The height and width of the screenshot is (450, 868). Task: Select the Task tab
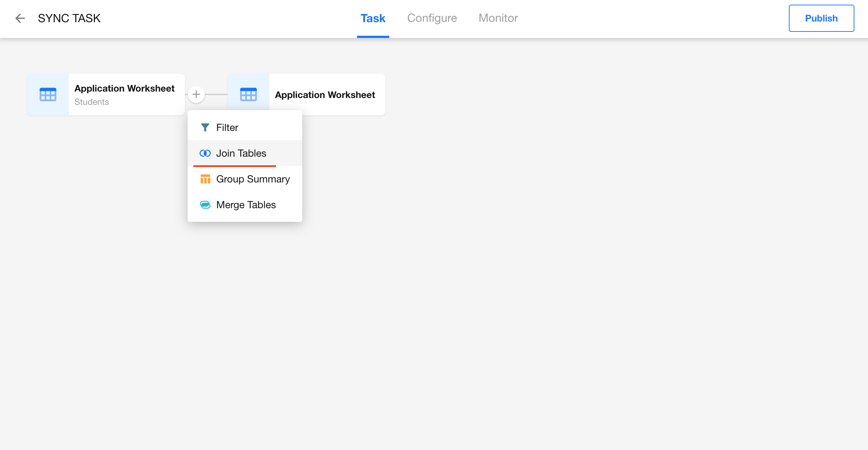click(x=373, y=18)
